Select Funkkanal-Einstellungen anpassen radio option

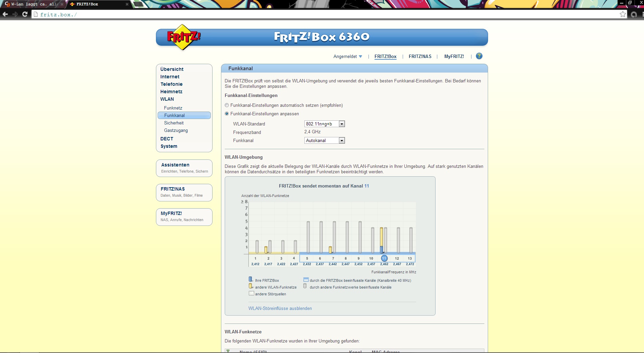click(x=227, y=114)
